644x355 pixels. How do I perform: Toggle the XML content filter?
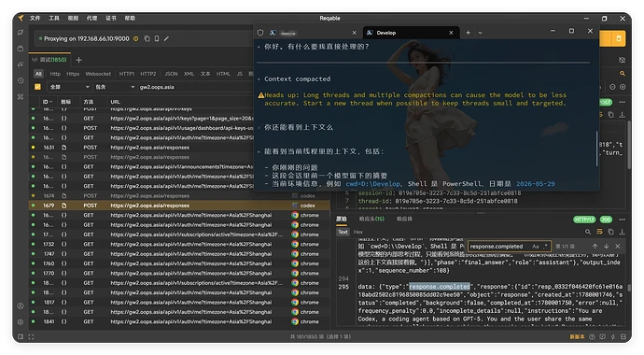tap(189, 74)
